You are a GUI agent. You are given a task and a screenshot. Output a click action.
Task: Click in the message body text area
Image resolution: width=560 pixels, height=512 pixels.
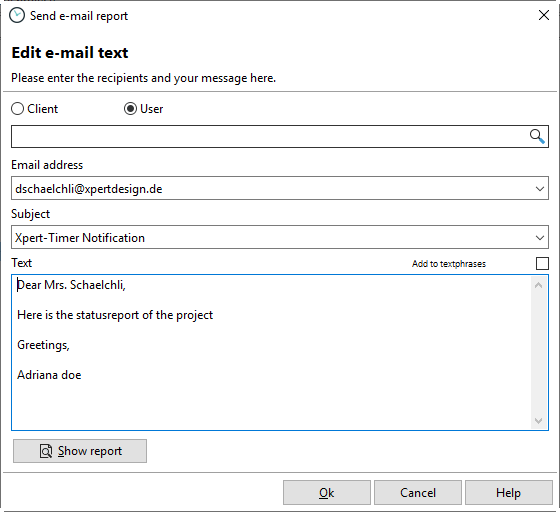[271, 352]
